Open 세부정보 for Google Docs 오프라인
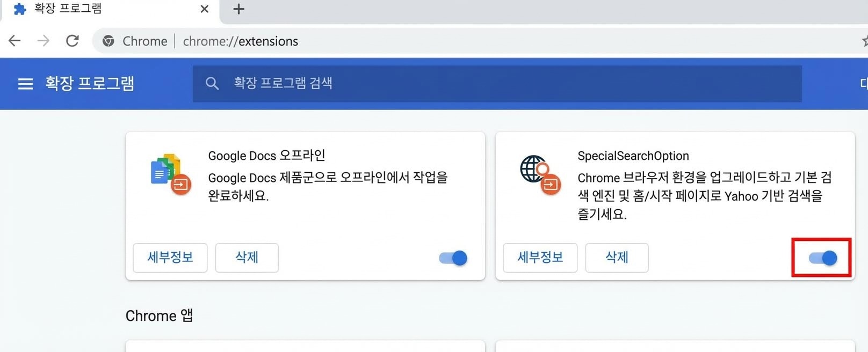The width and height of the screenshot is (868, 352). [x=170, y=258]
